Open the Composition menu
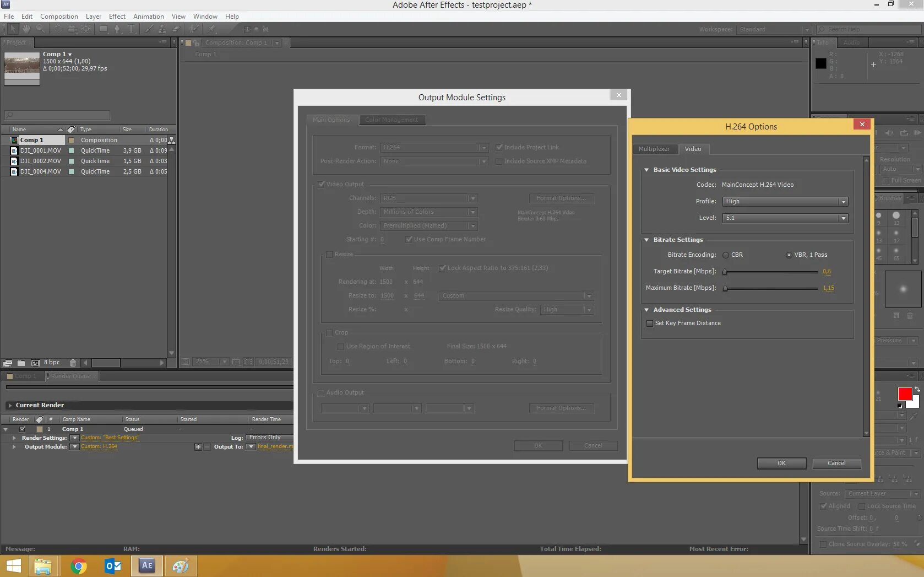This screenshot has height=577, width=924. [x=59, y=17]
